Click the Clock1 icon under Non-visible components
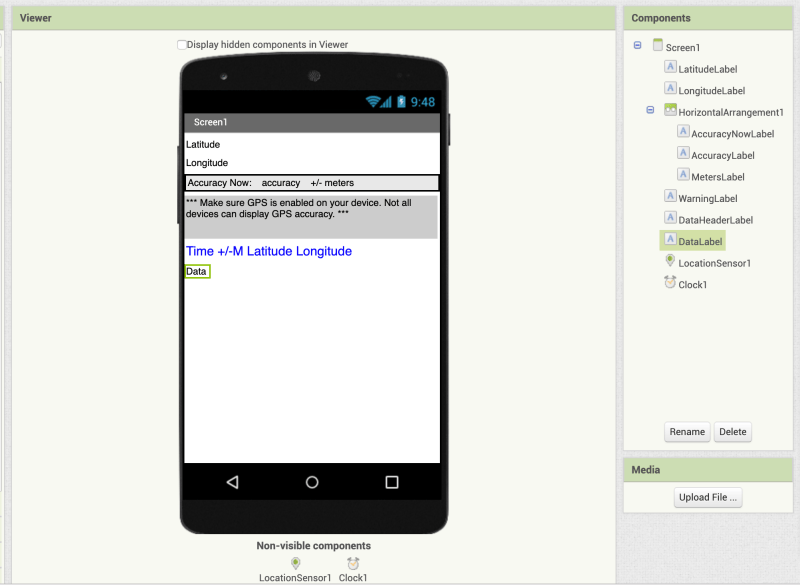This screenshot has width=800, height=586. point(353,563)
